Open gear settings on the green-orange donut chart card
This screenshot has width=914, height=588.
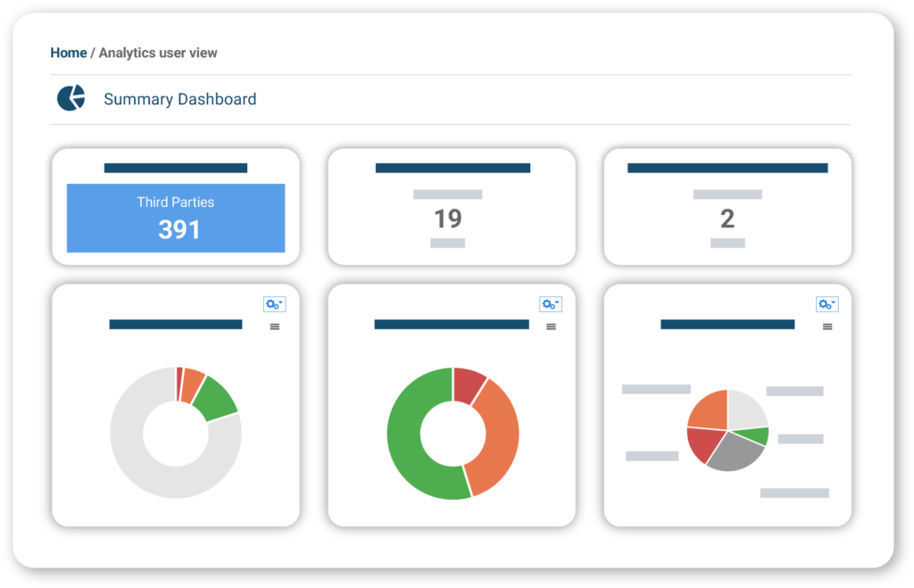pyautogui.click(x=551, y=304)
